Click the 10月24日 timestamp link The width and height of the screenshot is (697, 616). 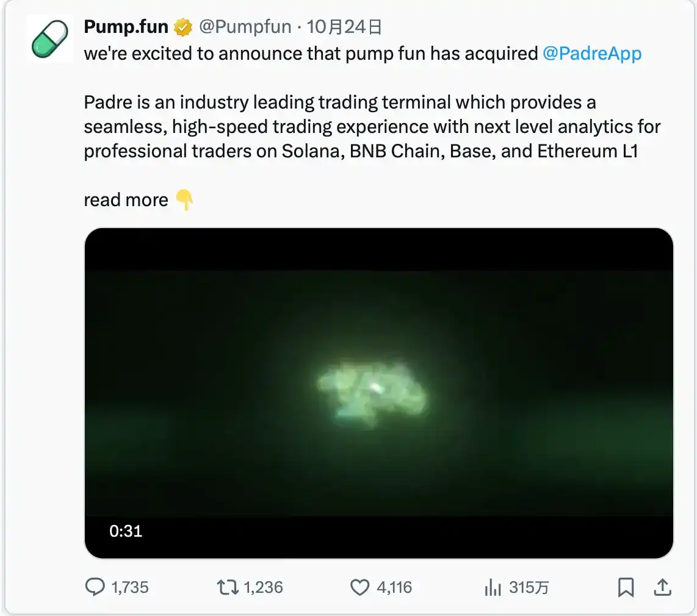(x=343, y=26)
